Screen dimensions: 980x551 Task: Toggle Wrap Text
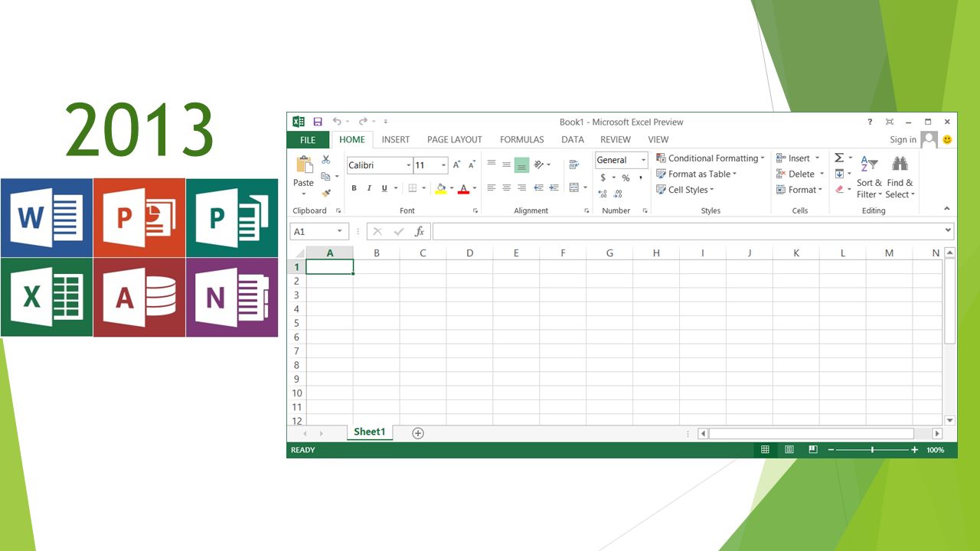(574, 165)
